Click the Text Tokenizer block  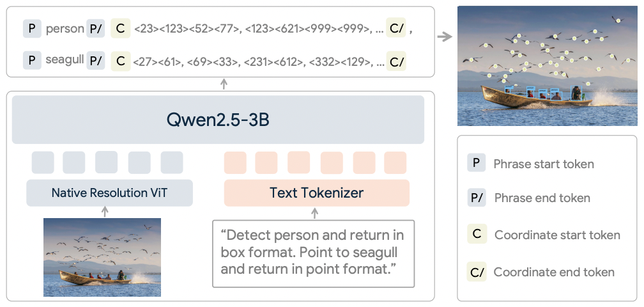tap(316, 193)
